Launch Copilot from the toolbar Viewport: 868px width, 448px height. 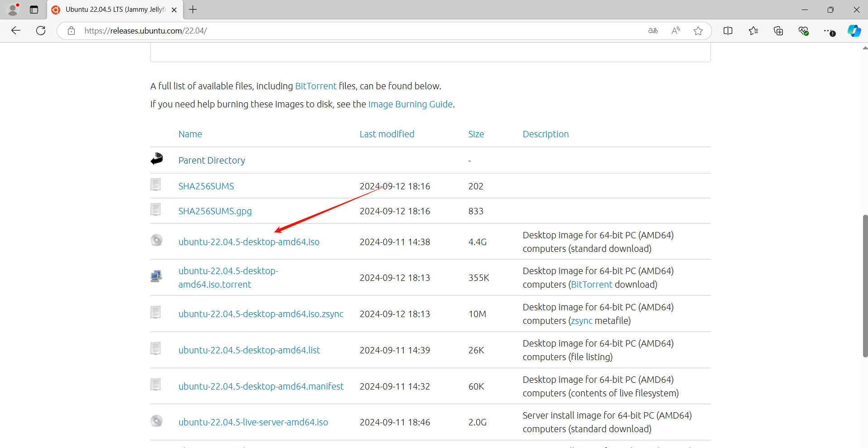854,31
